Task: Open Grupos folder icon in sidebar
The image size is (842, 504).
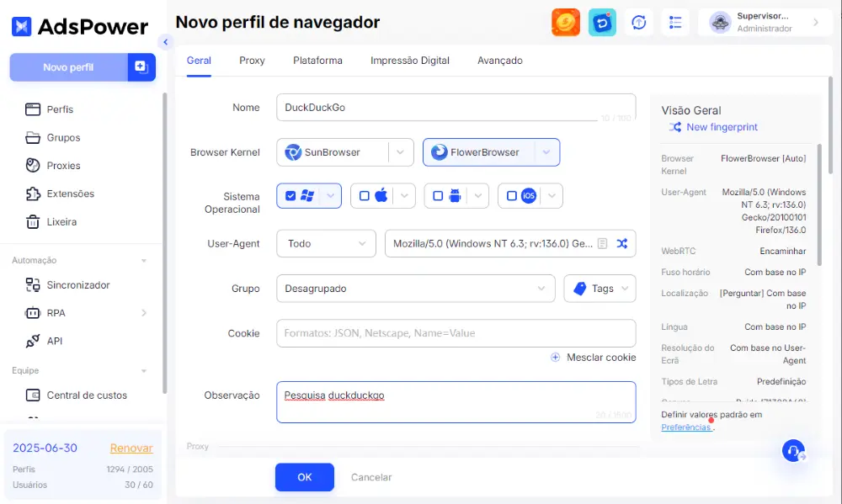Action: [x=33, y=137]
